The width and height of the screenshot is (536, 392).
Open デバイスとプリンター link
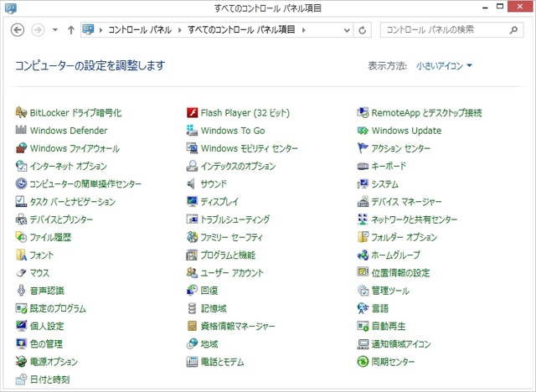coord(61,219)
